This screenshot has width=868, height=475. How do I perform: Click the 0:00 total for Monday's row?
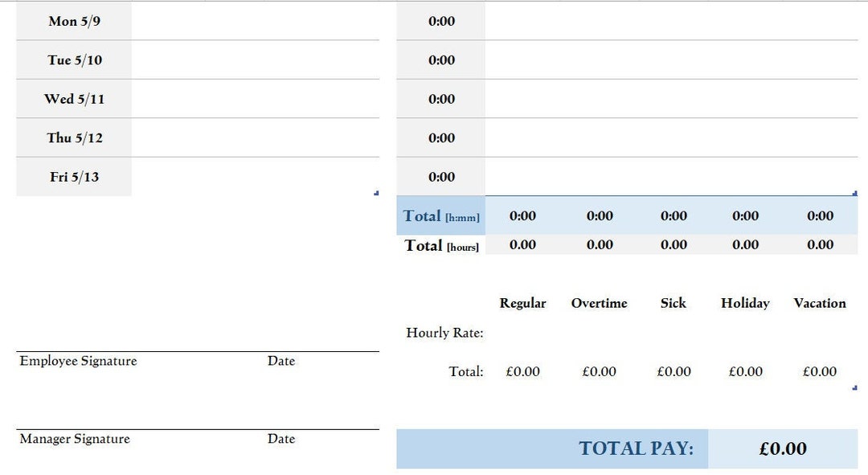click(x=439, y=22)
